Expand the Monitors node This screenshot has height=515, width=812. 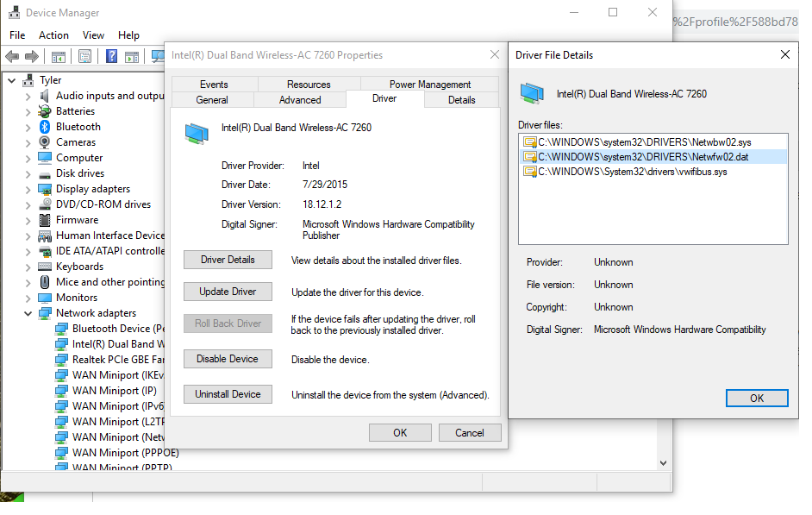click(x=28, y=298)
